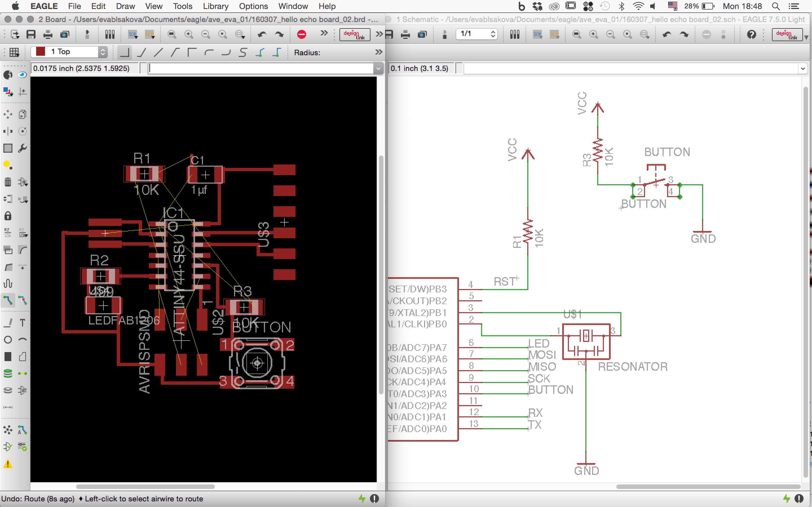
Task: Run the ULP script button
Action: click(149, 34)
